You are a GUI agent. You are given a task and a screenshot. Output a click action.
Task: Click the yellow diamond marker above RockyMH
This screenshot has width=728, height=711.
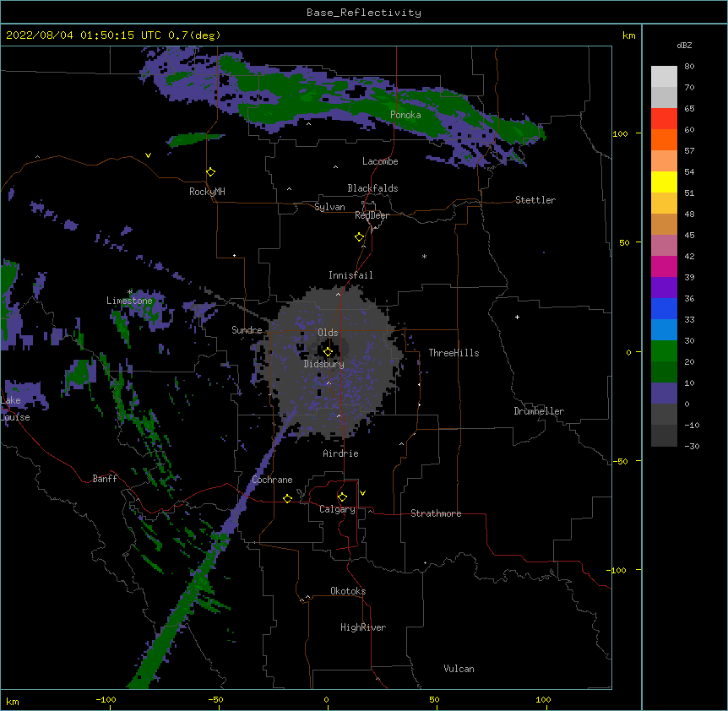211,172
